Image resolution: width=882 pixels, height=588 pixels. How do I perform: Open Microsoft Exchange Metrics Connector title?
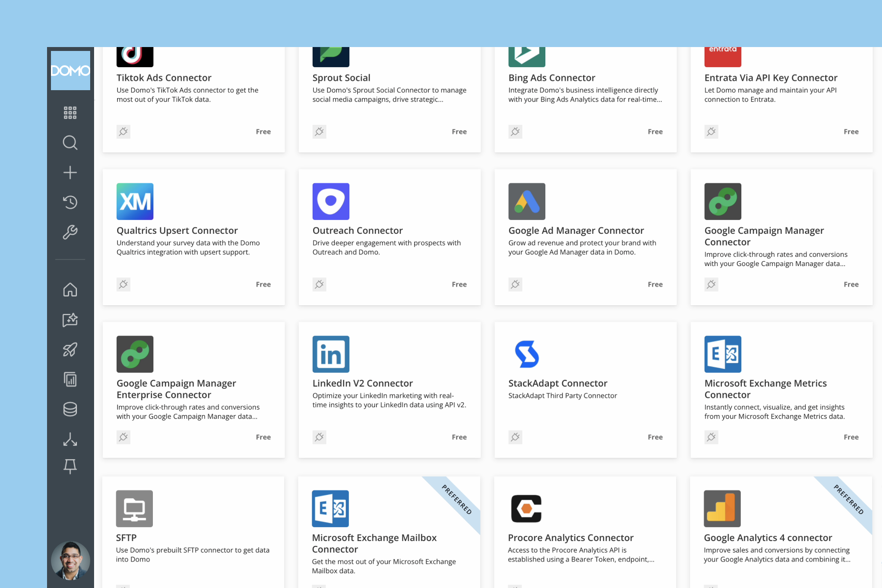(x=765, y=389)
